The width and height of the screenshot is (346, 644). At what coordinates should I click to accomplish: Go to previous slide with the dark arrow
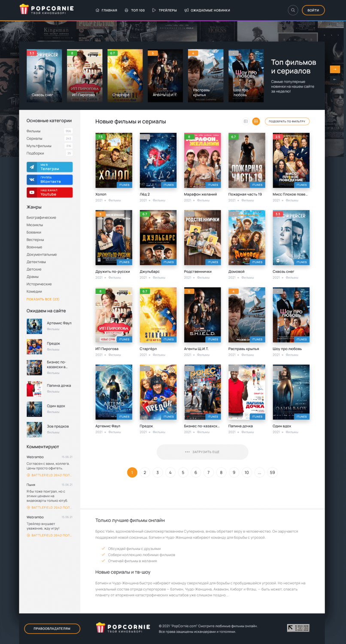tap(335, 79)
